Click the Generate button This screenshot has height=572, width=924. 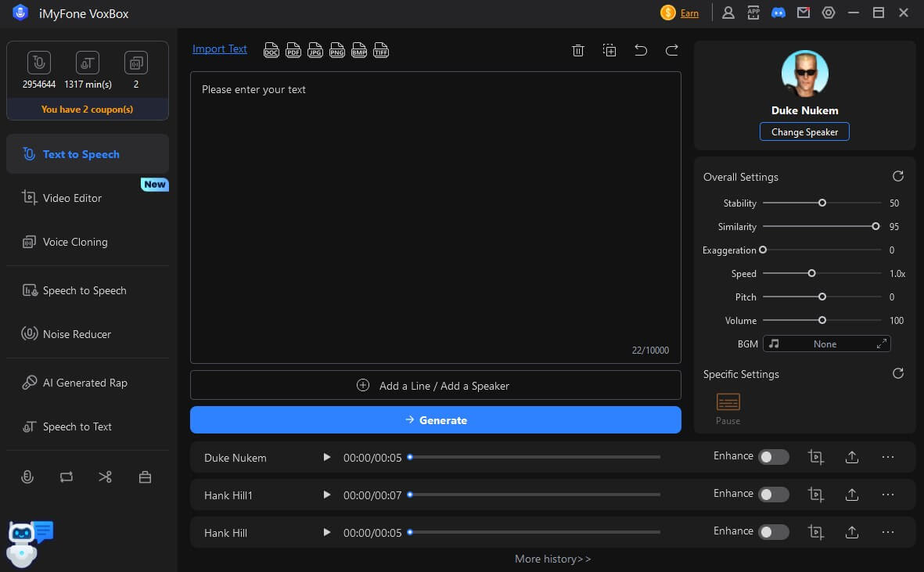435,419
